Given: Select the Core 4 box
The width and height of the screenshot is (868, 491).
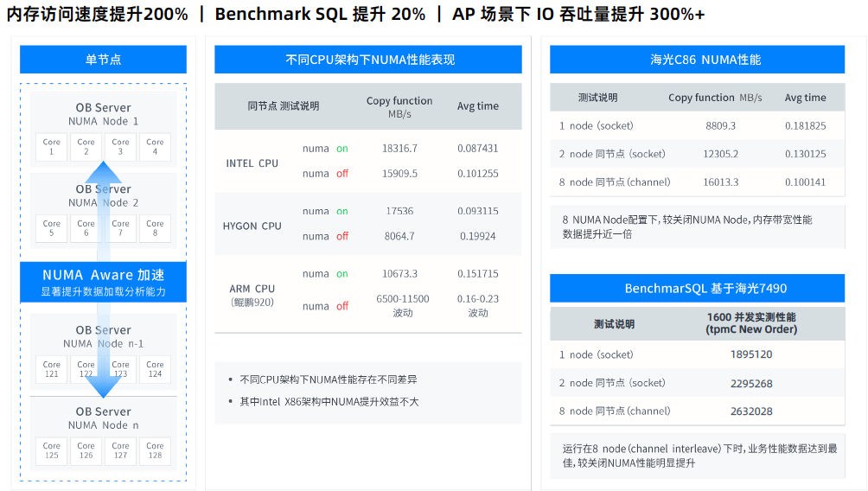Looking at the screenshot, I should pos(155,147).
